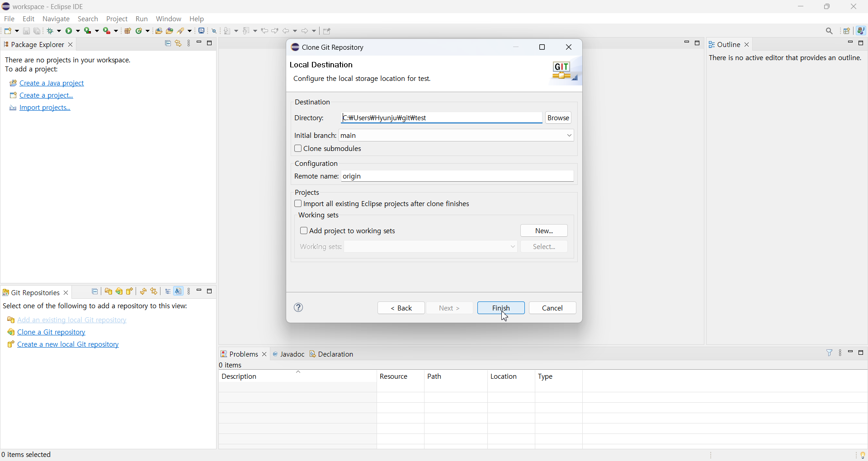The height and width of the screenshot is (461, 868).
Task: Open the Debug configurations dropdown arrow
Action: [59, 31]
